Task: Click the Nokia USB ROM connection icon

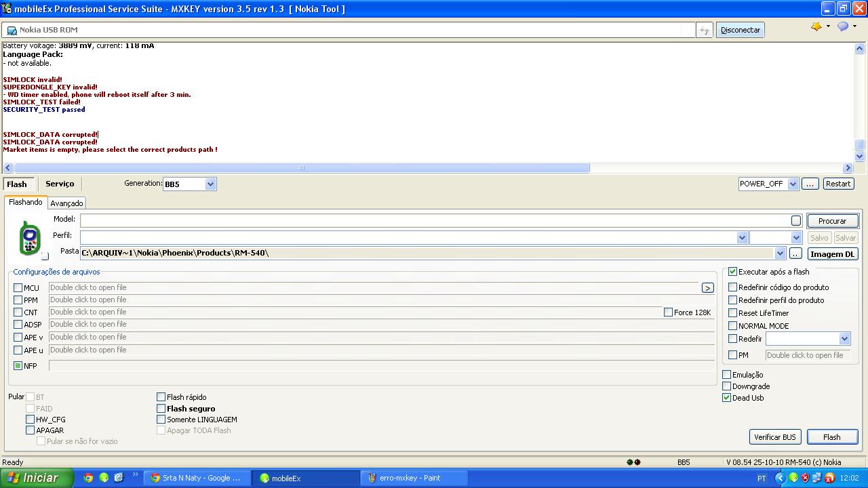Action: 12,30
